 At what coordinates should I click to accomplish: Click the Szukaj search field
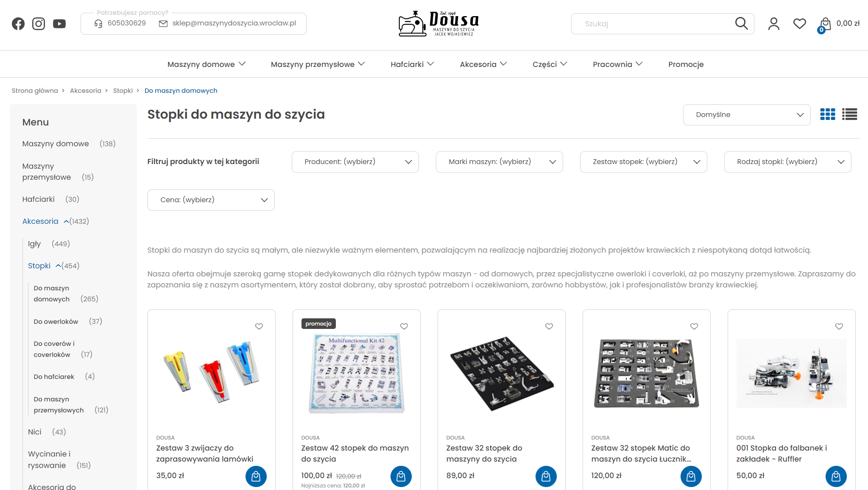tap(653, 24)
